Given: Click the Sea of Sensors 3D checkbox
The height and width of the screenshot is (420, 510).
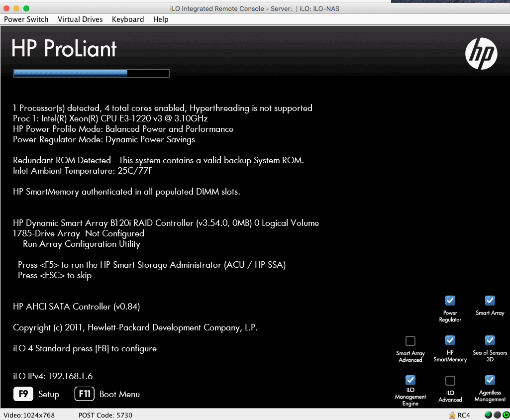Looking at the screenshot, I should 490,340.
